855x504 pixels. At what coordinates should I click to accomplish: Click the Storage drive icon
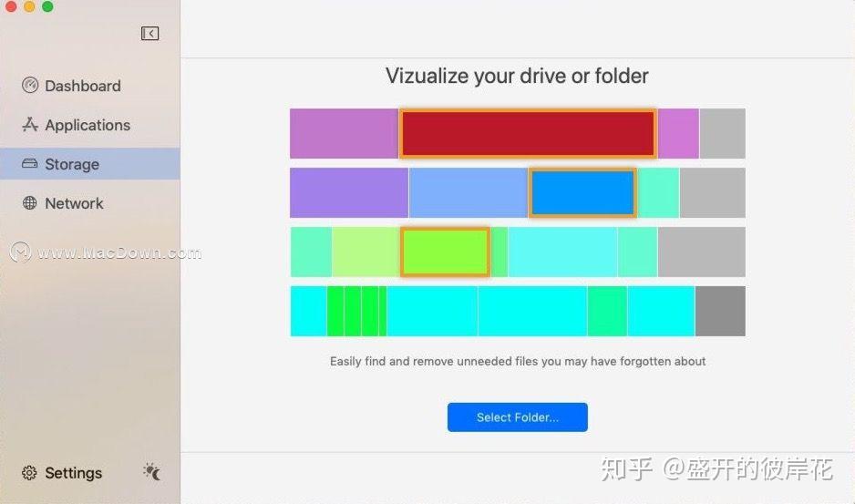(30, 164)
